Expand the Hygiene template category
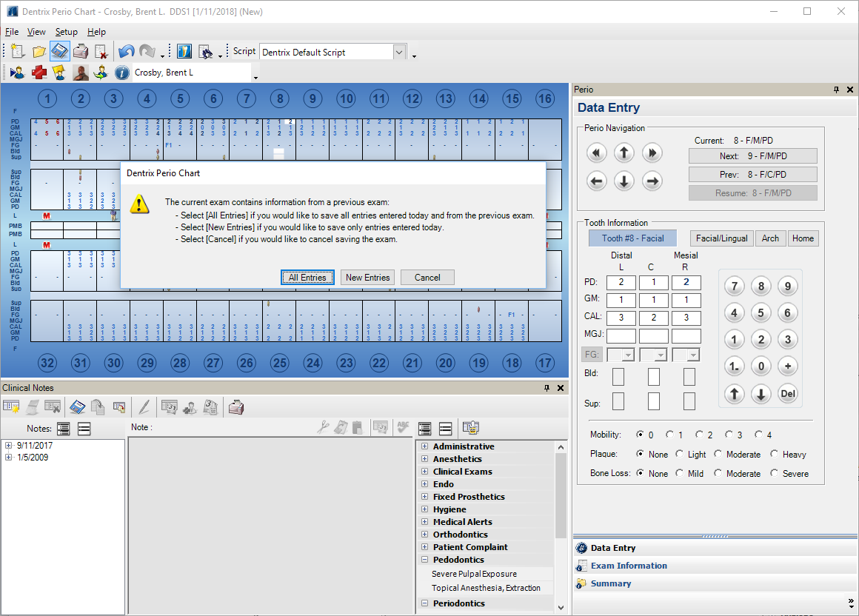The image size is (859, 616). 424,509
